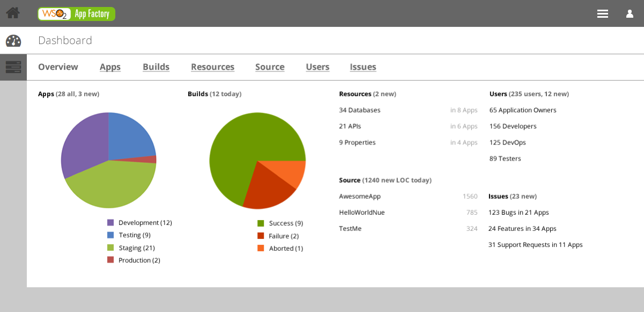Open the Issues tab
Screen dimensions: 644x312
363,67
